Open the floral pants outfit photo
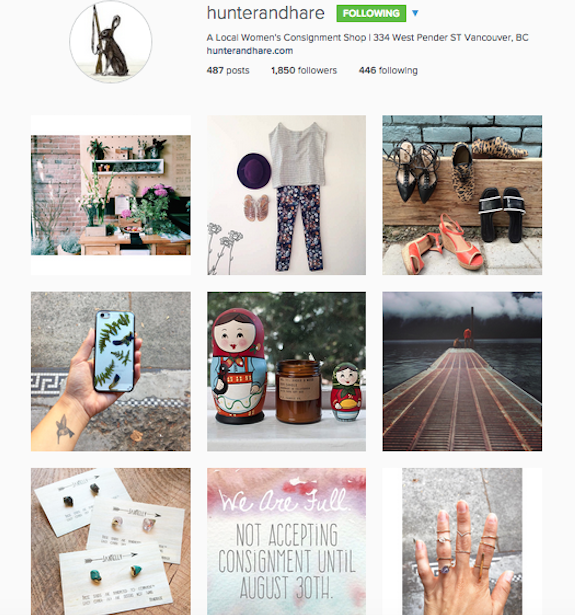The image size is (575, 615). [286, 195]
